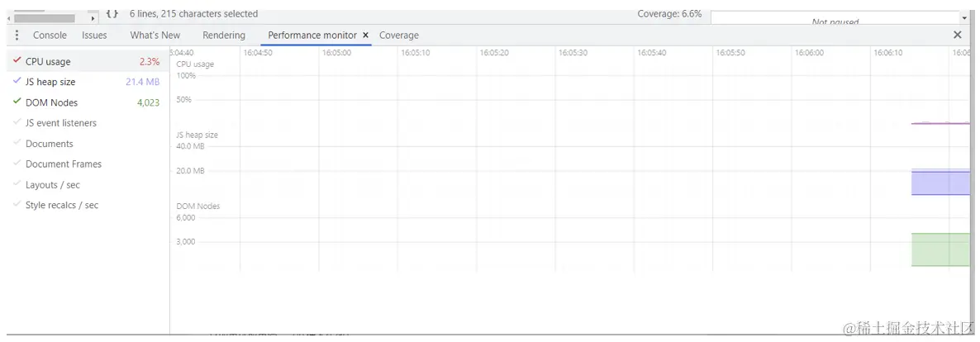
Task: Click the 6 lines, 215 characters selected text
Action: (x=193, y=13)
